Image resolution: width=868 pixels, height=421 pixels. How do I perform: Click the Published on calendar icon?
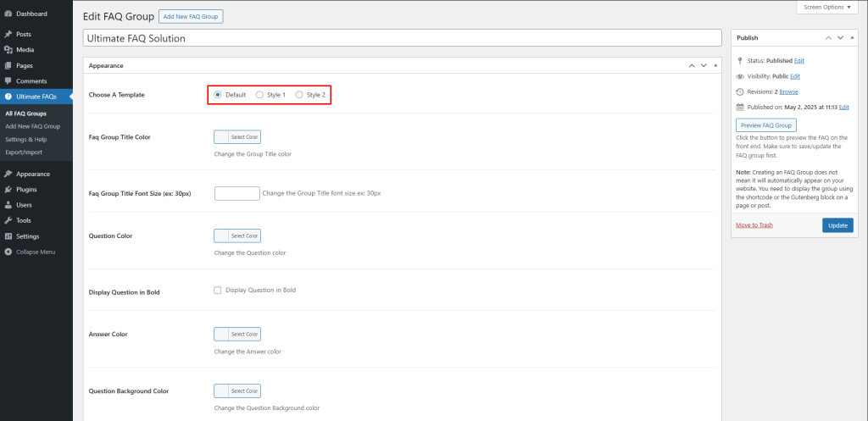click(740, 108)
